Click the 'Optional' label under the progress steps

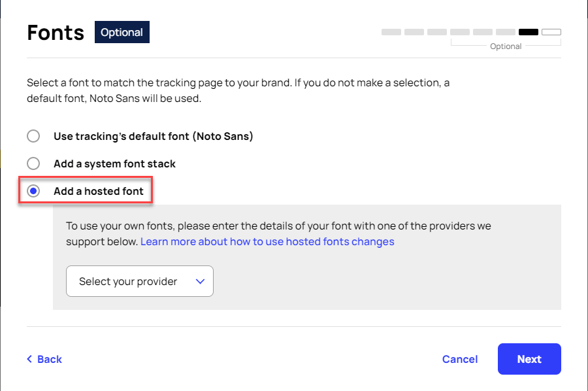coord(506,46)
